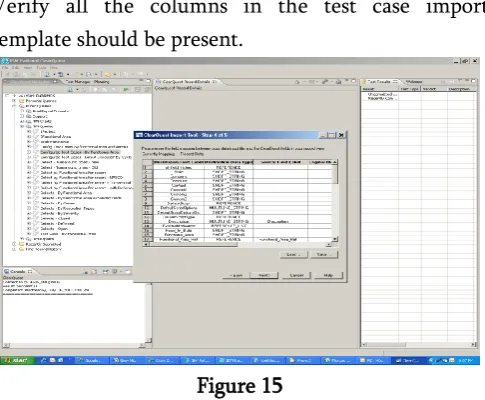Click Cancel in the Import Tool dialog
Screen dimensions: 485x400
pyautogui.click(x=296, y=275)
